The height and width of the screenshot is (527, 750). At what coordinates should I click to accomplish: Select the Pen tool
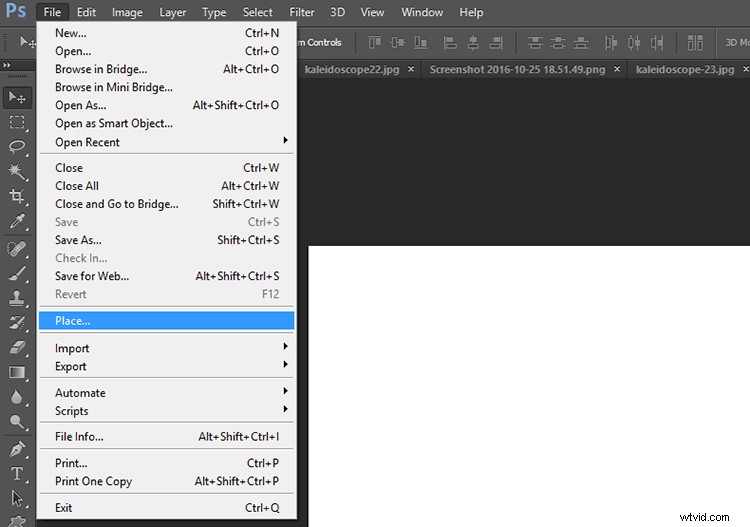click(17, 448)
